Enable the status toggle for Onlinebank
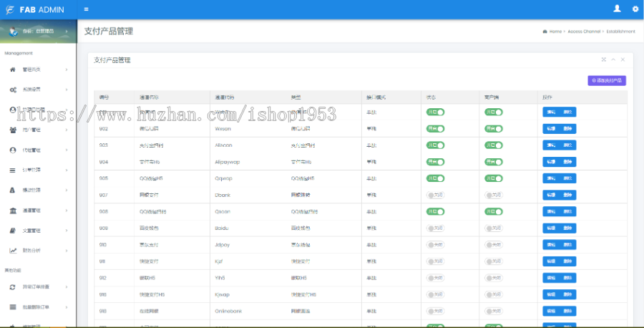This screenshot has height=328, width=644. [x=435, y=311]
